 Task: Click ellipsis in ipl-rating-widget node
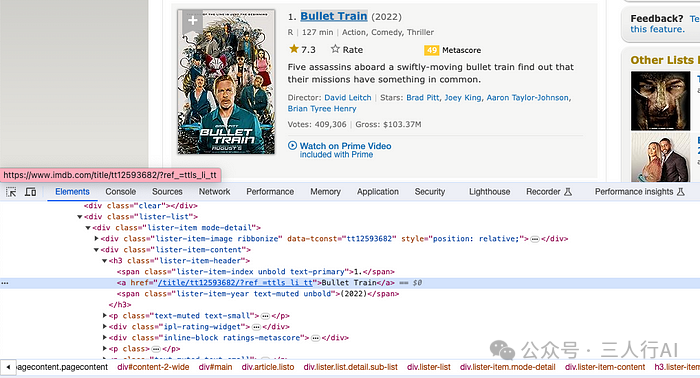click(x=256, y=327)
